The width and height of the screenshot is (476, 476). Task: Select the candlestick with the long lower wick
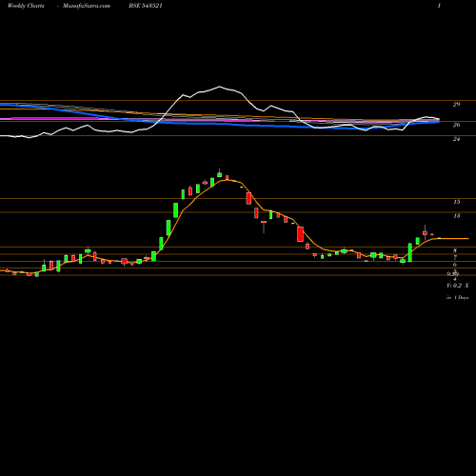tap(264, 227)
